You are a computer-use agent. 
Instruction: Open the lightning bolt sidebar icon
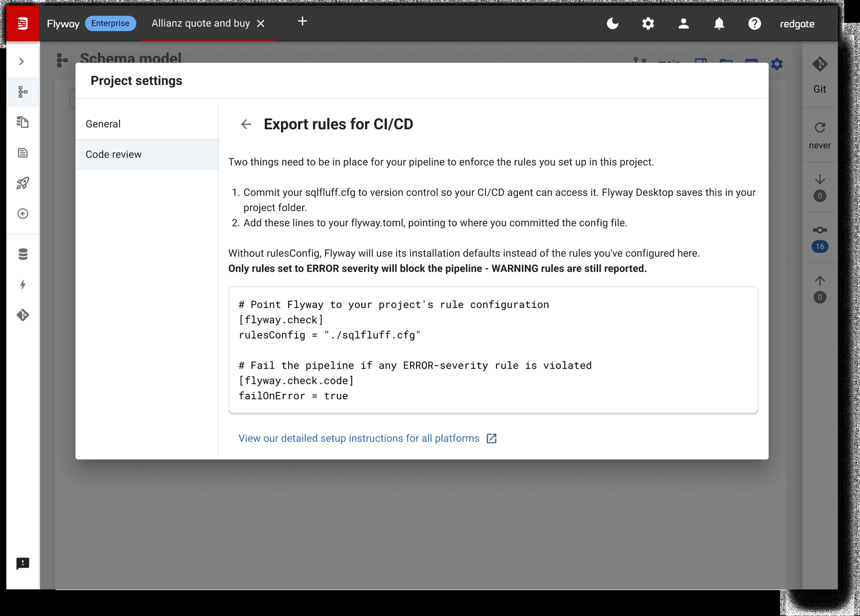pyautogui.click(x=23, y=285)
